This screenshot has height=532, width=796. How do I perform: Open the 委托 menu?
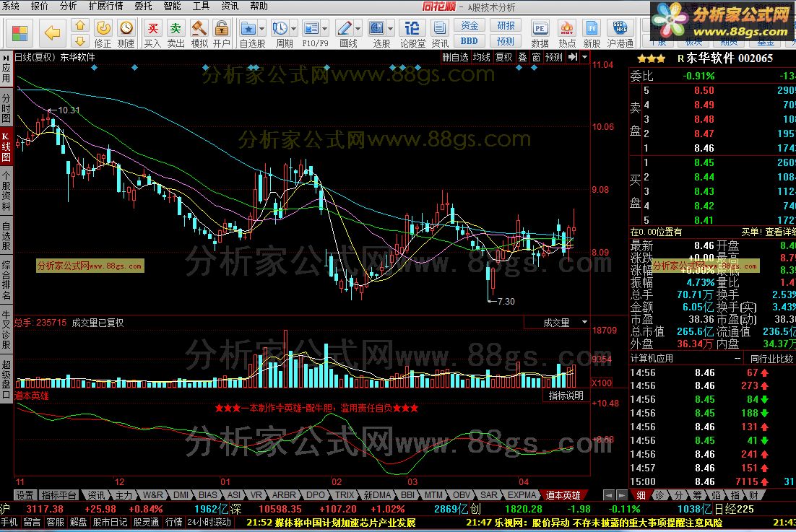click(143, 6)
